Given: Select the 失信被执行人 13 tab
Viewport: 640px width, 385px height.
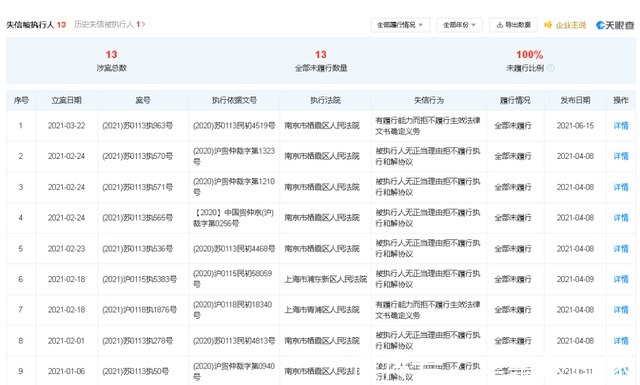Looking at the screenshot, I should pos(36,24).
